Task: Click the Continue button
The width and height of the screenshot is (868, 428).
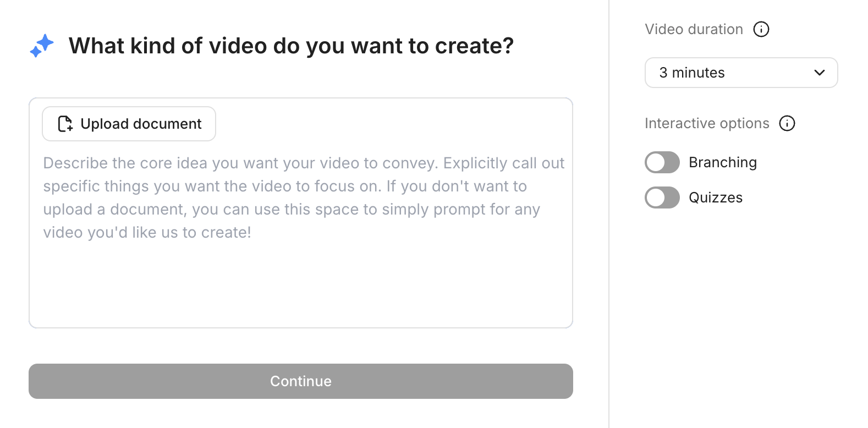Action: coord(301,381)
